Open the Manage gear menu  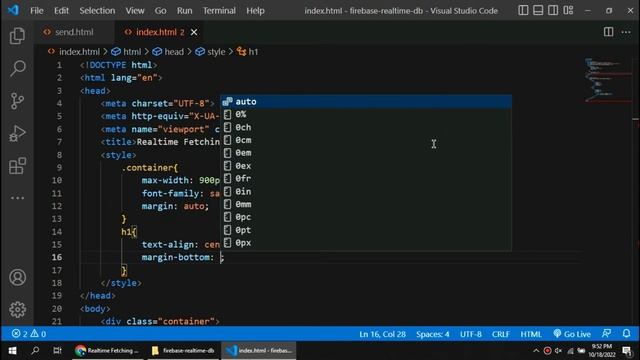(x=17, y=310)
